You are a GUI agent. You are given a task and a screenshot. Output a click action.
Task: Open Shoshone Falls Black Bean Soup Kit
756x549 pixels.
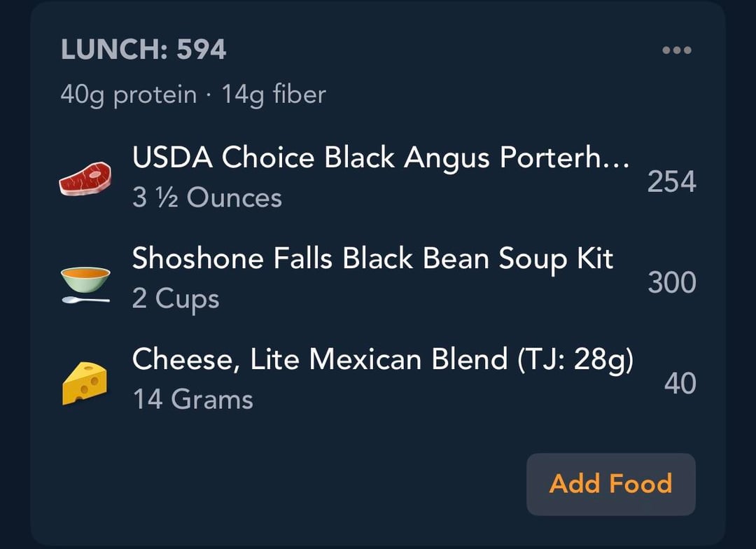tap(372, 258)
